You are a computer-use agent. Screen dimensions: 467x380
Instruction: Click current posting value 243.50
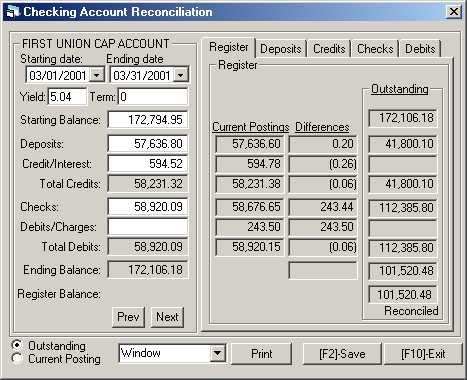click(250, 227)
